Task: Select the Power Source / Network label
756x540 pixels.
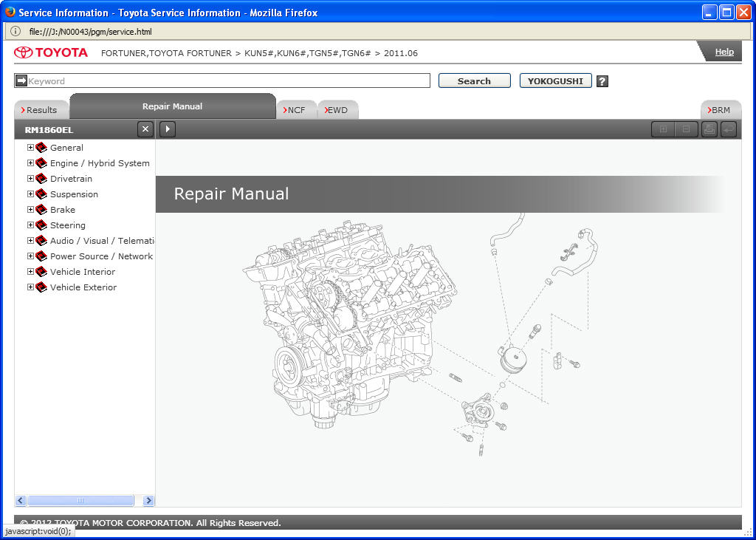Action: coord(101,256)
